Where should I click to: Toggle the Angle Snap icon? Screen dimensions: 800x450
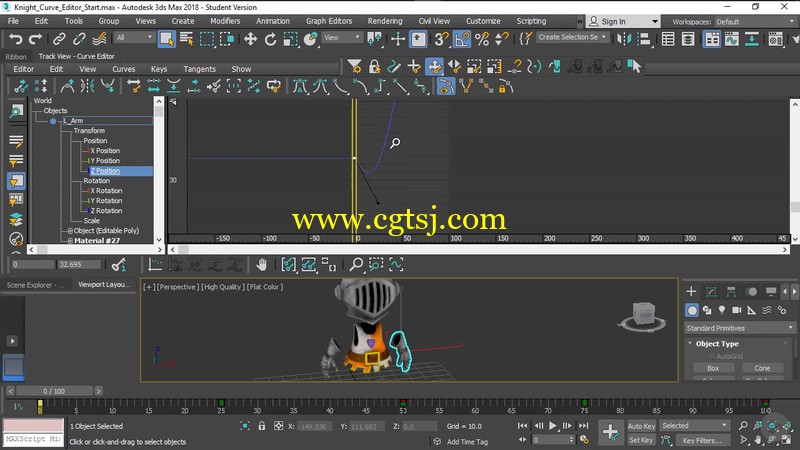click(462, 39)
